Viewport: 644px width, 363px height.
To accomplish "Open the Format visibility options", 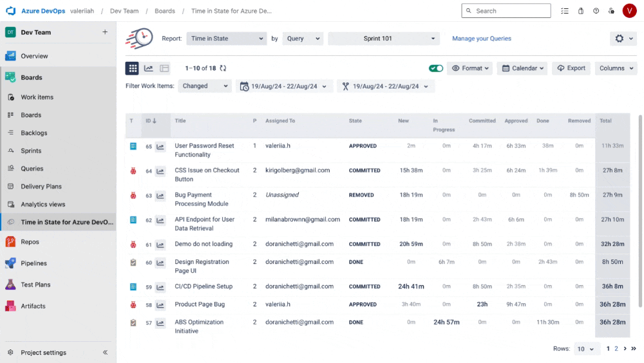I will (x=469, y=68).
